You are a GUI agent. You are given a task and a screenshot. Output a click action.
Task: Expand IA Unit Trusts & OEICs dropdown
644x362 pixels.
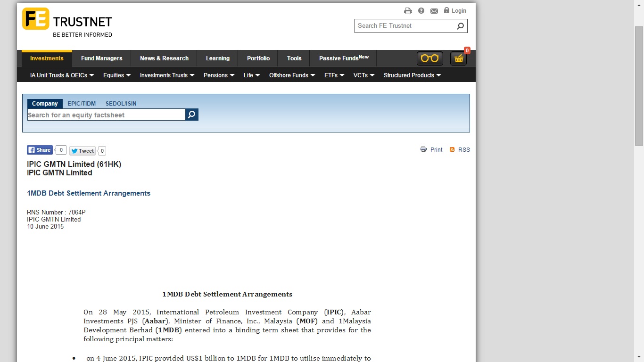tap(62, 75)
